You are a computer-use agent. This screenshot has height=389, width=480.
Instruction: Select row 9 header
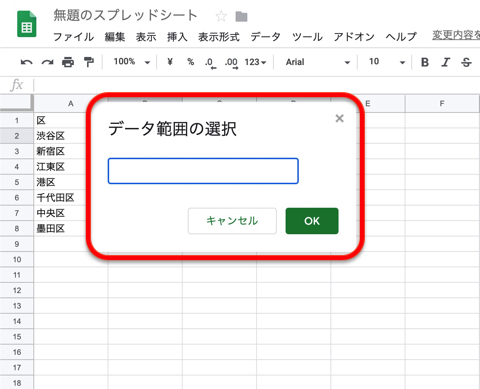pyautogui.click(x=17, y=244)
